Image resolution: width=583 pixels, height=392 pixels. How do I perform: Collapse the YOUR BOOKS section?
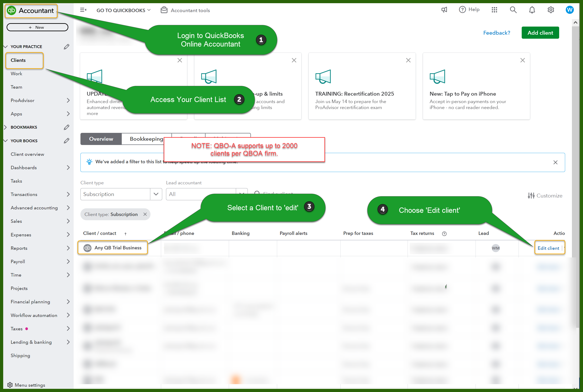(6, 141)
